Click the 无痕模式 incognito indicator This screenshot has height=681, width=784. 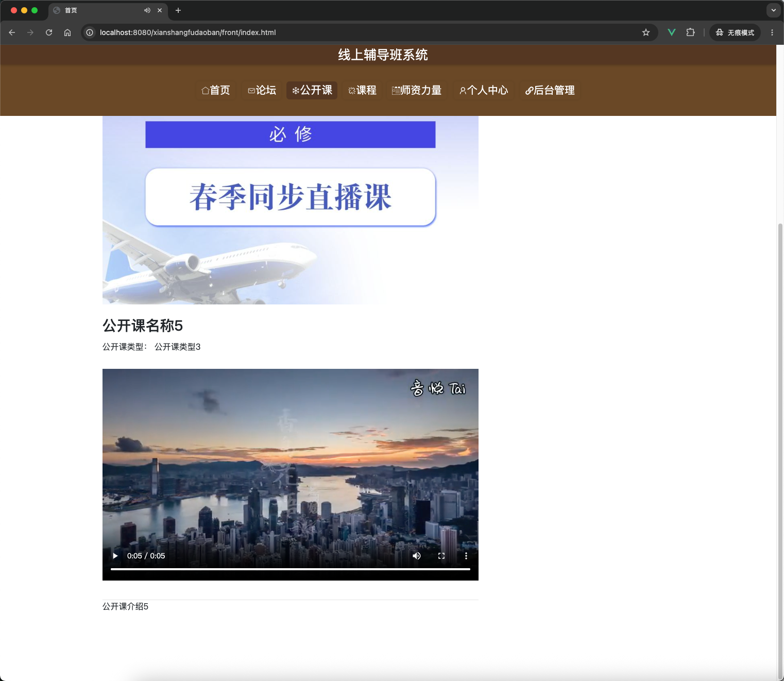(x=735, y=32)
